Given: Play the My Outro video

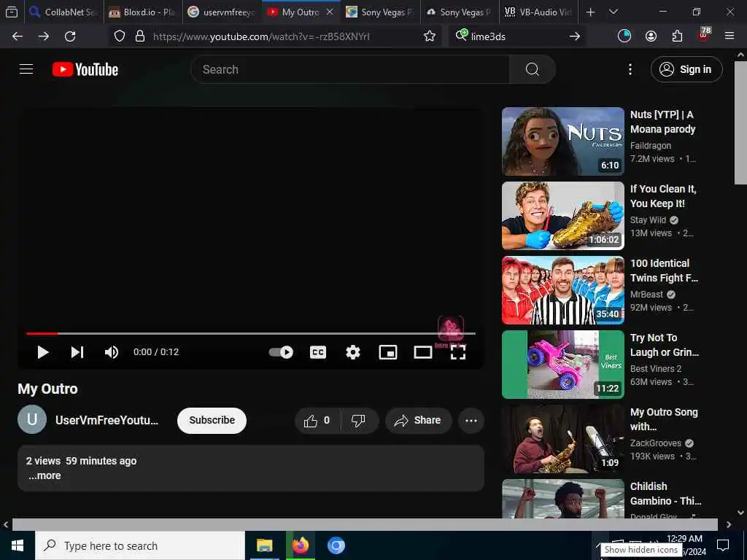Looking at the screenshot, I should tap(43, 352).
